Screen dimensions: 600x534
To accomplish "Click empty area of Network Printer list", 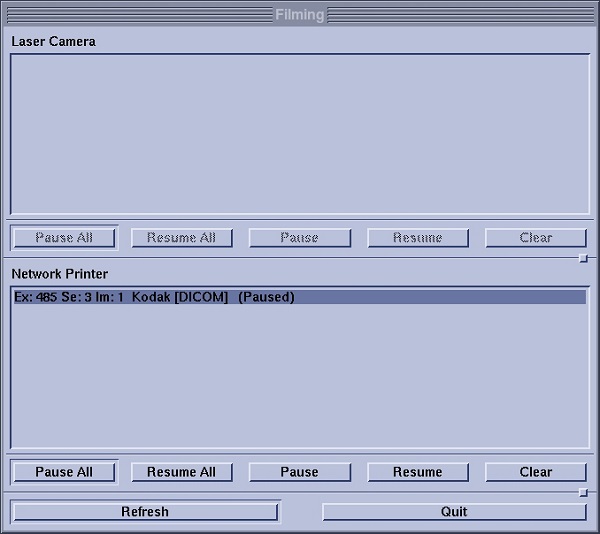I will [x=299, y=380].
